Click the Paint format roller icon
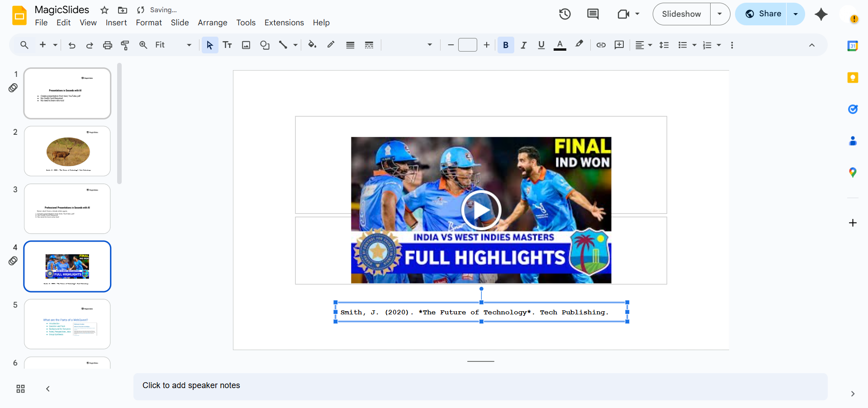Viewport: 868px width, 408px height. (125, 45)
